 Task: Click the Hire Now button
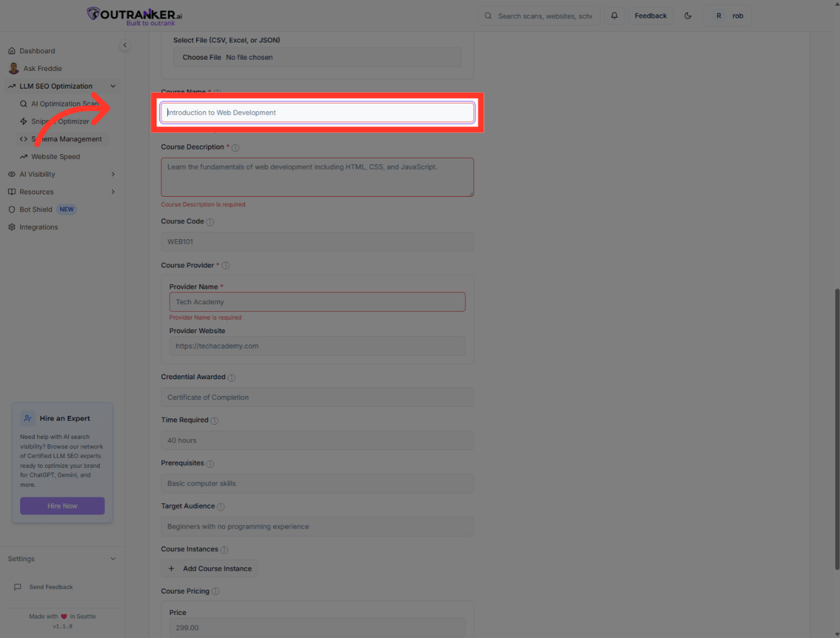62,506
